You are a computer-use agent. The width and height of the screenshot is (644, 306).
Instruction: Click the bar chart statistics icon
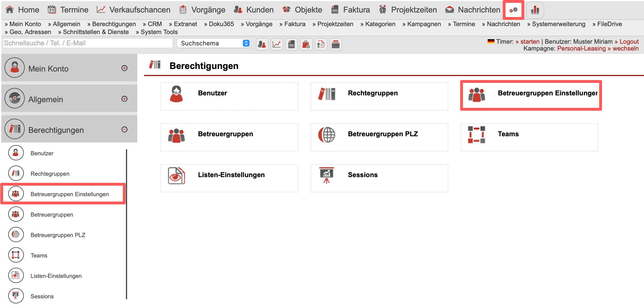point(535,10)
